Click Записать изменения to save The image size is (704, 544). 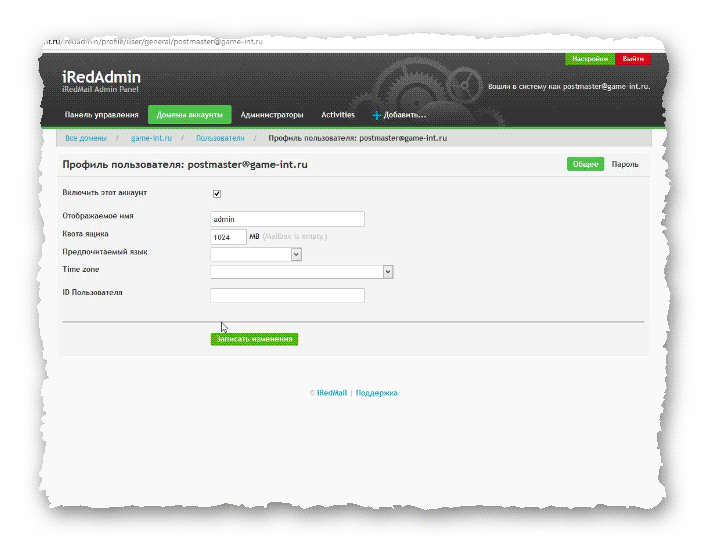[254, 339]
